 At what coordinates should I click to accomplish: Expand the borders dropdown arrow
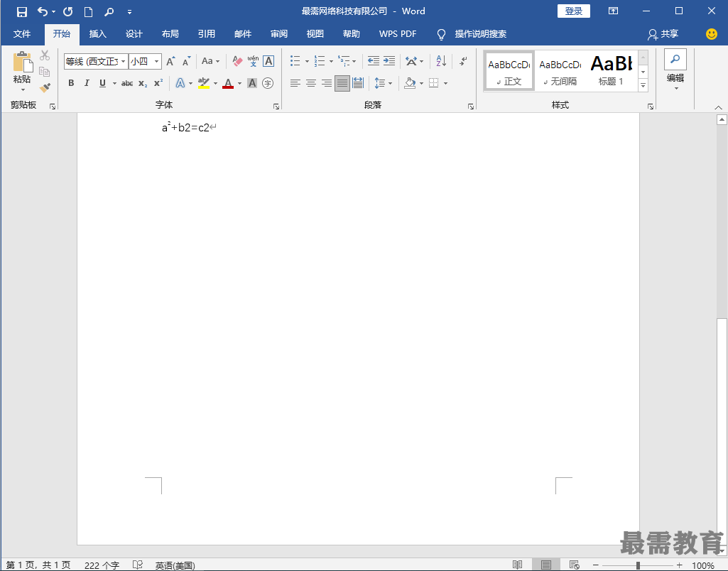tap(446, 84)
